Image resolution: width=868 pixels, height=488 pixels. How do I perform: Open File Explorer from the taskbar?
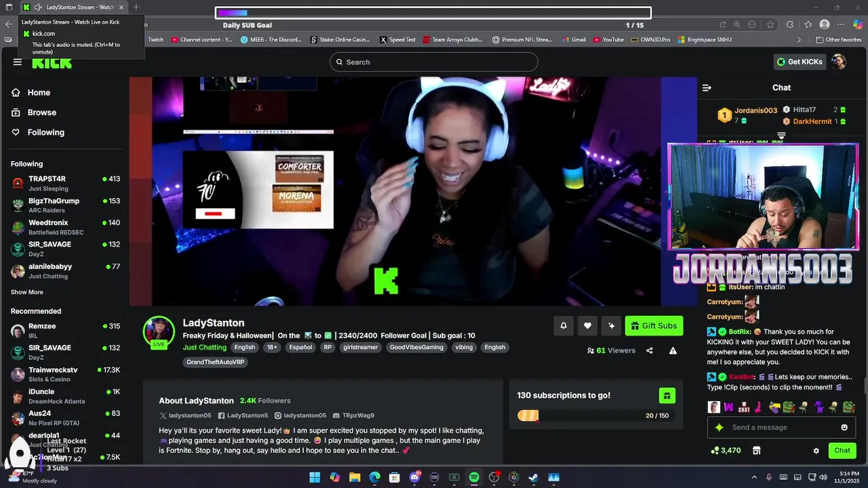point(355,477)
